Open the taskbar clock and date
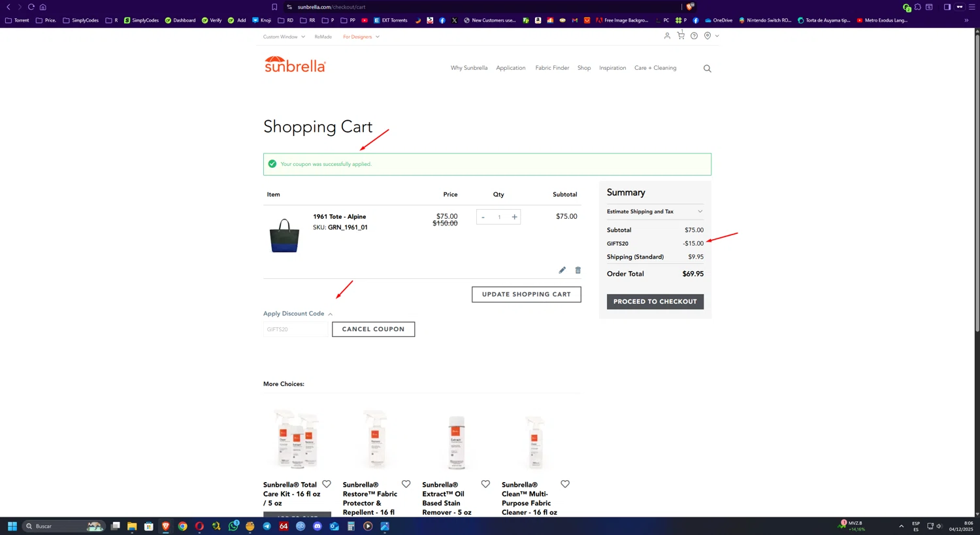The width and height of the screenshot is (980, 535). [961, 526]
